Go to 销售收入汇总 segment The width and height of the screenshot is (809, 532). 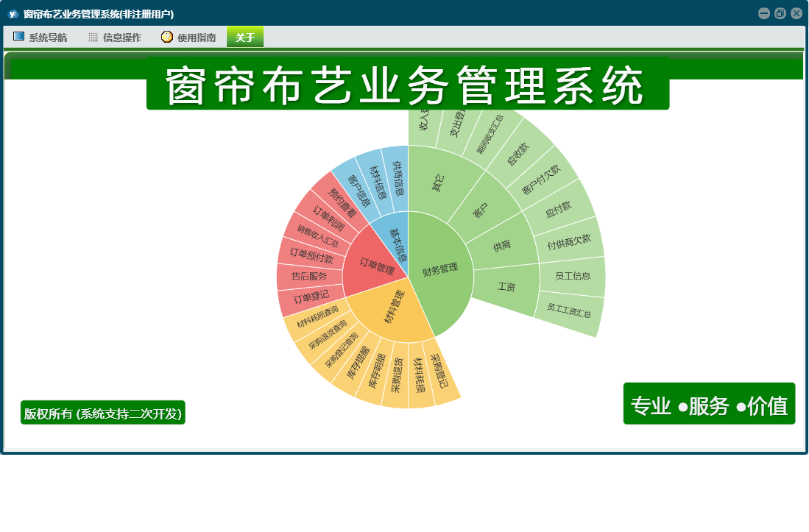tap(317, 236)
